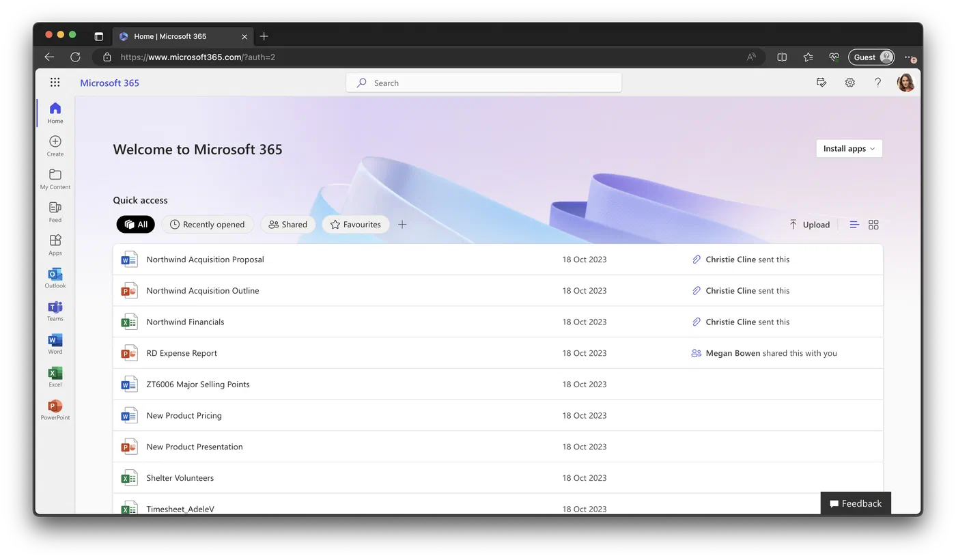Click the Search input field
Image resolution: width=956 pixels, height=560 pixels.
[484, 83]
